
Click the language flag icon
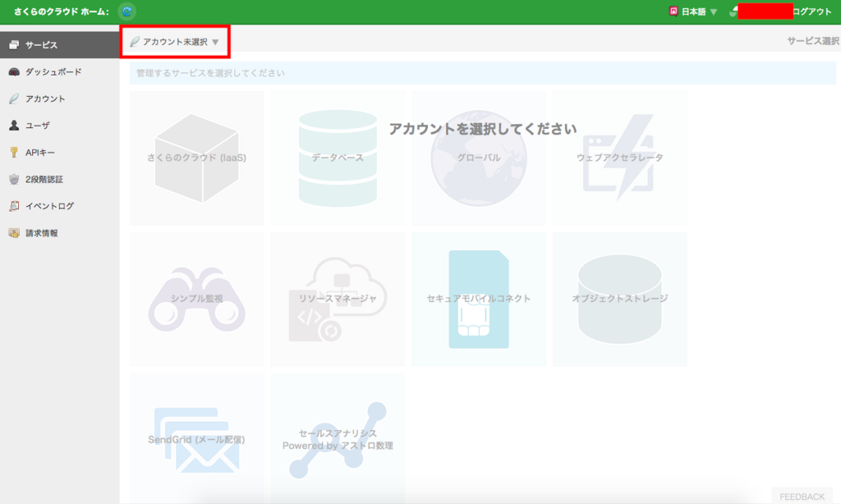[x=673, y=11]
